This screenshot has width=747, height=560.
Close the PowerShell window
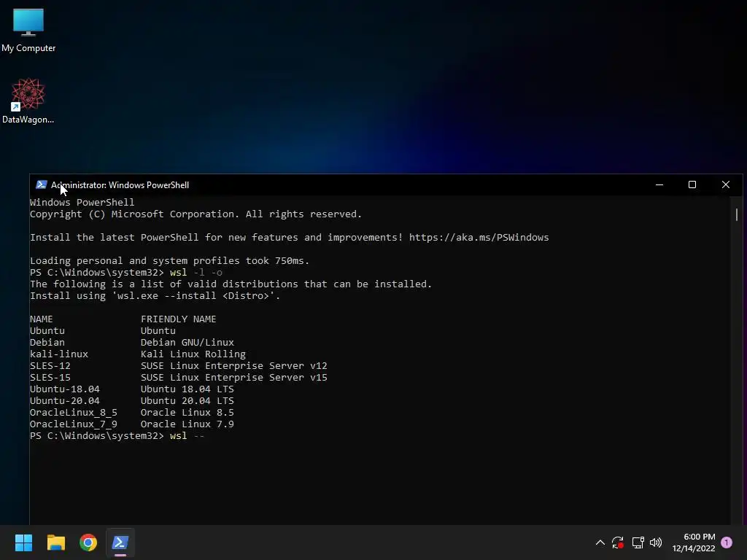tap(726, 184)
